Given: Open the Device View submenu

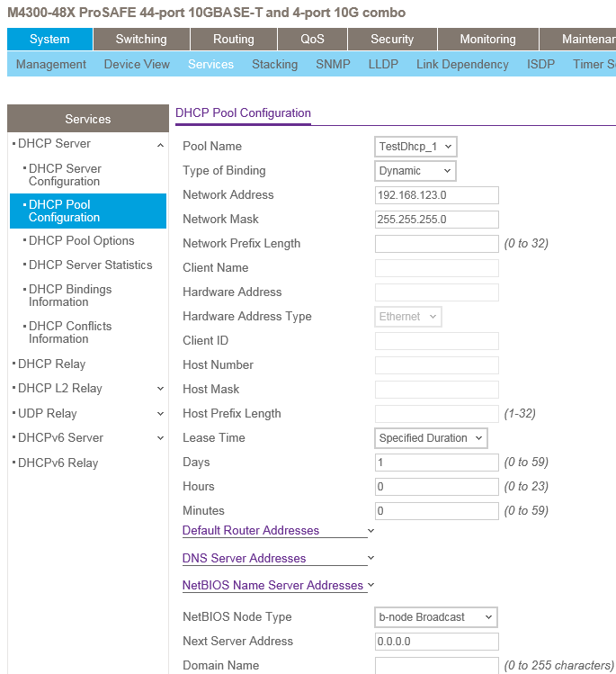Looking at the screenshot, I should coord(137,65).
